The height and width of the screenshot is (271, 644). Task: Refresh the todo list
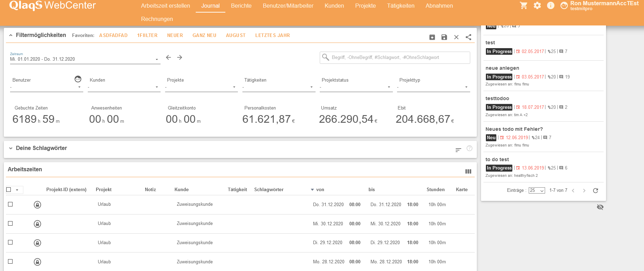[x=596, y=190]
